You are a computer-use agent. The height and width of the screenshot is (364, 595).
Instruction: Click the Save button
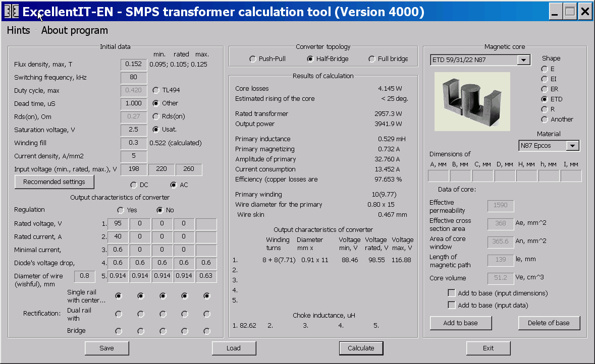click(x=106, y=348)
